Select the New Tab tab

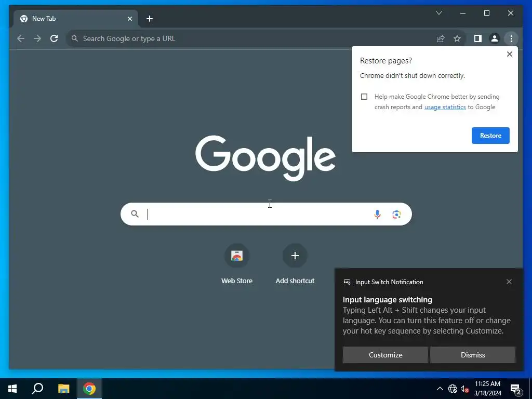76,19
